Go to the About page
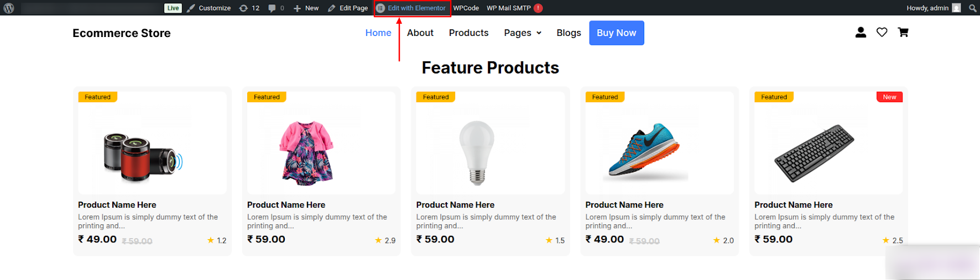This screenshot has height=280, width=980. point(420,33)
